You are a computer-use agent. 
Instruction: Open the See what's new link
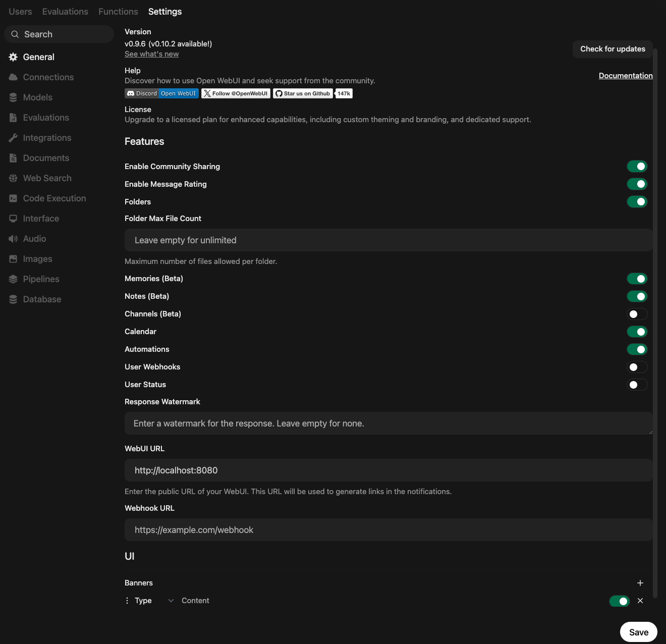pyautogui.click(x=151, y=54)
